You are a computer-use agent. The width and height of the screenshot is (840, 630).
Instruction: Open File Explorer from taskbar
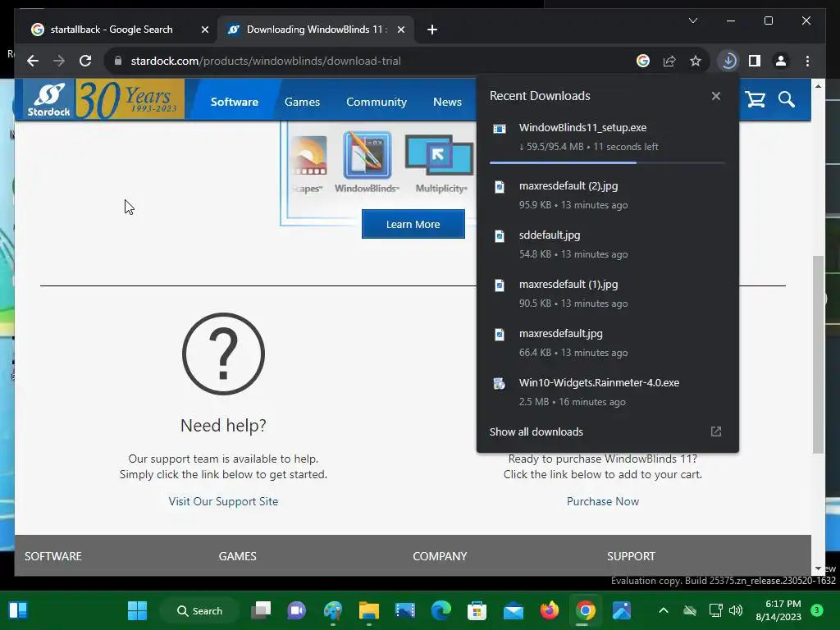368,610
